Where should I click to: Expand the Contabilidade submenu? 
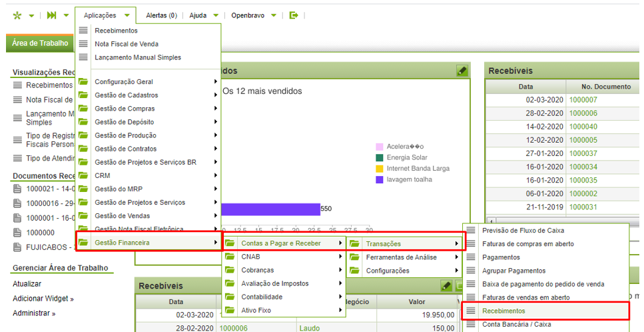coord(265,297)
